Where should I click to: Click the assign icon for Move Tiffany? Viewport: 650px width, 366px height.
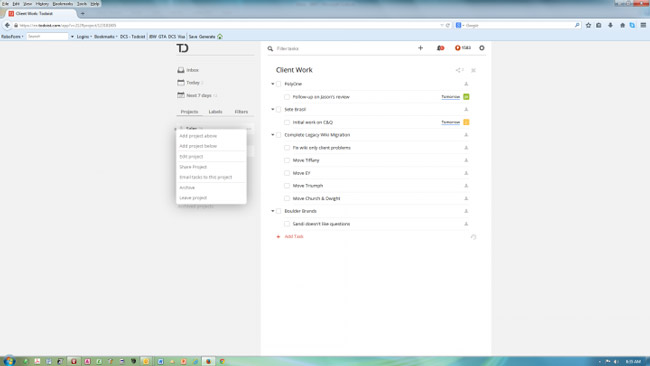tap(466, 160)
